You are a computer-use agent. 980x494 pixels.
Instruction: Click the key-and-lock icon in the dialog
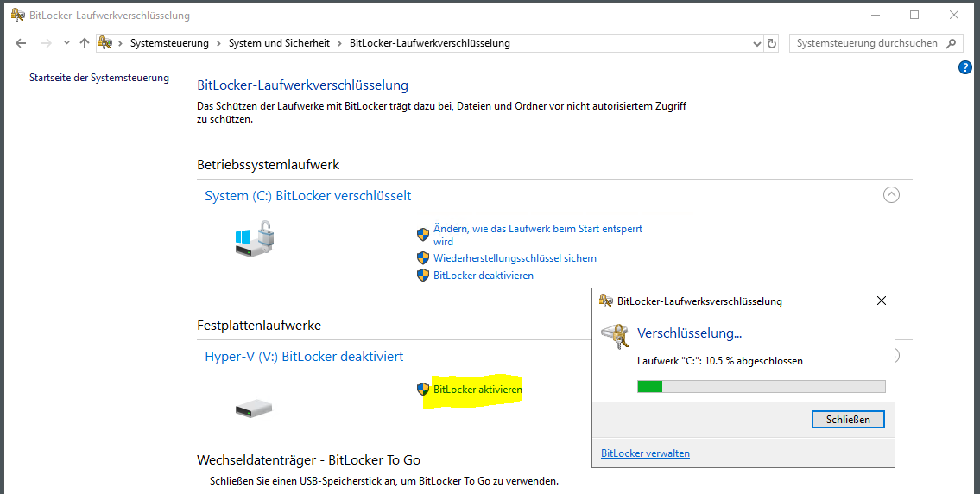(615, 336)
